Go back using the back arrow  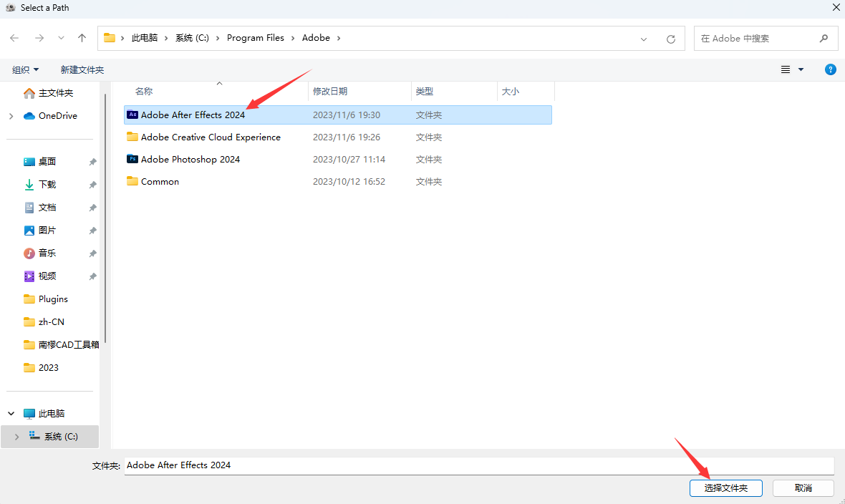14,38
